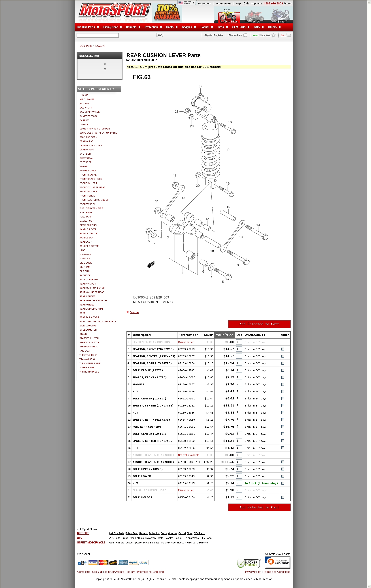
Task: Click the Chat with us bubble icon
Action: pyautogui.click(x=246, y=35)
